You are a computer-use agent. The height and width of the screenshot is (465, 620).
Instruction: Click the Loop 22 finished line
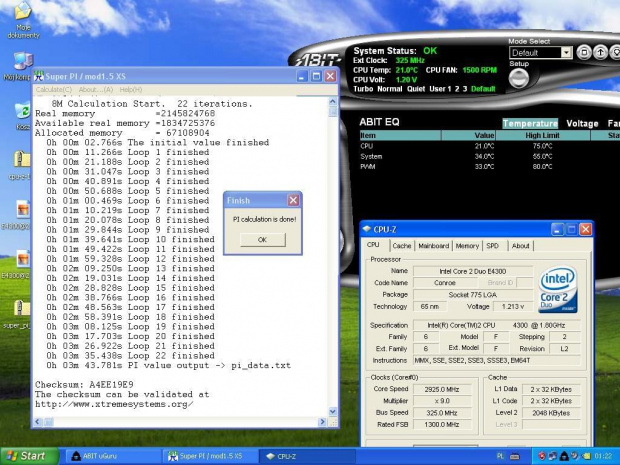pyautogui.click(x=130, y=355)
